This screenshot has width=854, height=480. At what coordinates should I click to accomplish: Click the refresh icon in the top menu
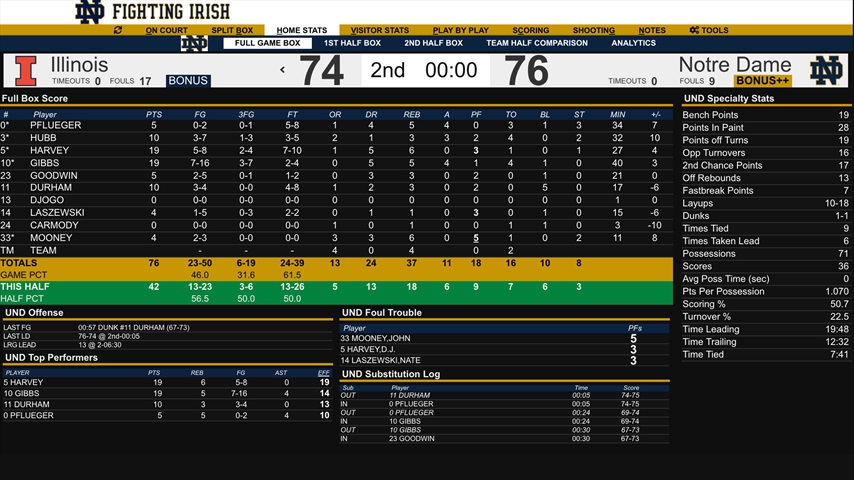118,30
